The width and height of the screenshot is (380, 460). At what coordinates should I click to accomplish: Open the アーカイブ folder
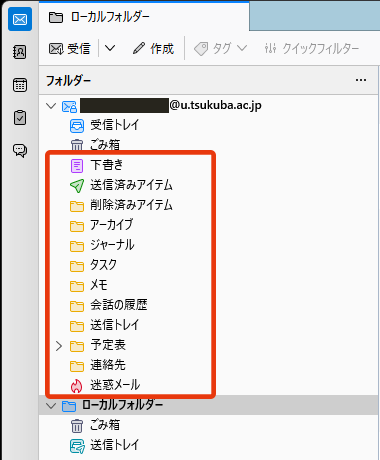(209, 225)
